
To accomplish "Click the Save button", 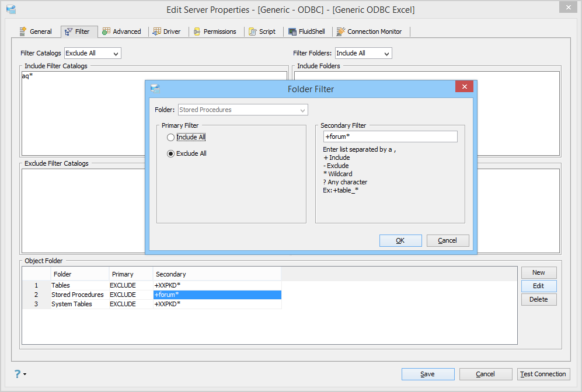I will click(428, 374).
